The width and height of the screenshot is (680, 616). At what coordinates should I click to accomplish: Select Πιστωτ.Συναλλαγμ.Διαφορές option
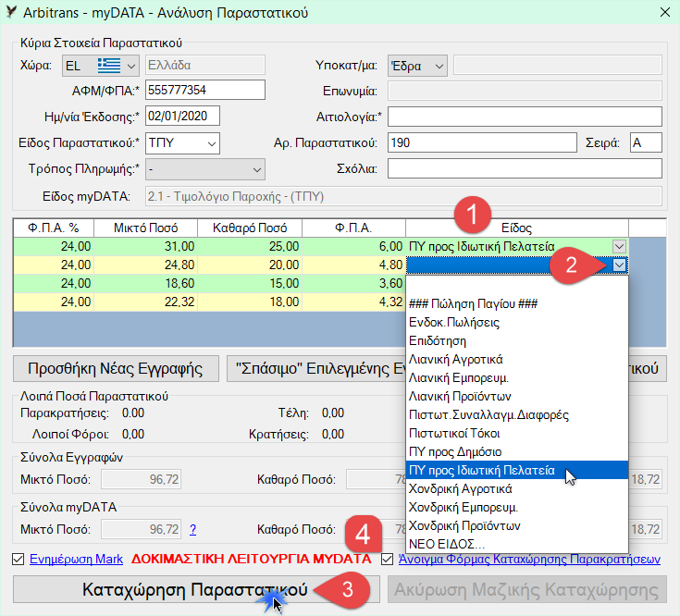click(x=517, y=415)
